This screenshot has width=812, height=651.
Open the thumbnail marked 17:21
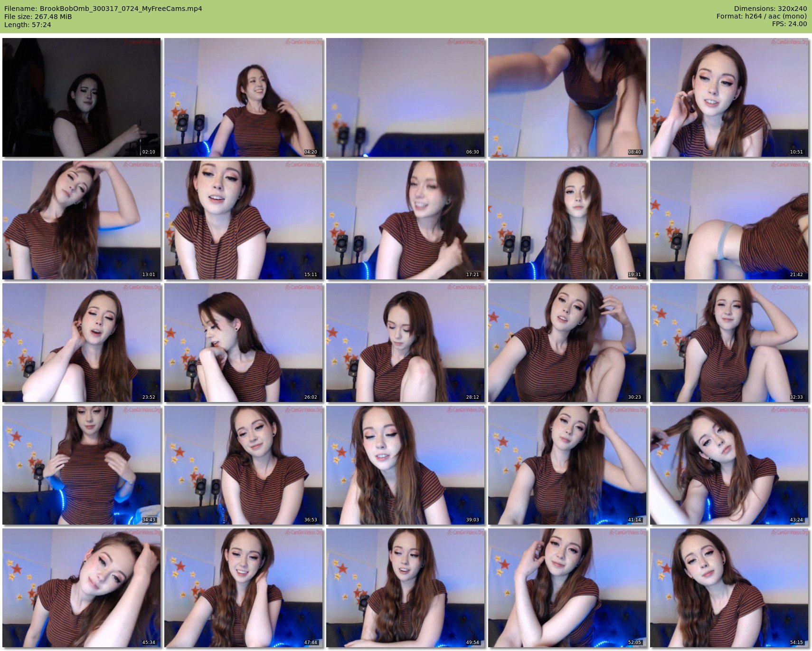[x=405, y=220]
